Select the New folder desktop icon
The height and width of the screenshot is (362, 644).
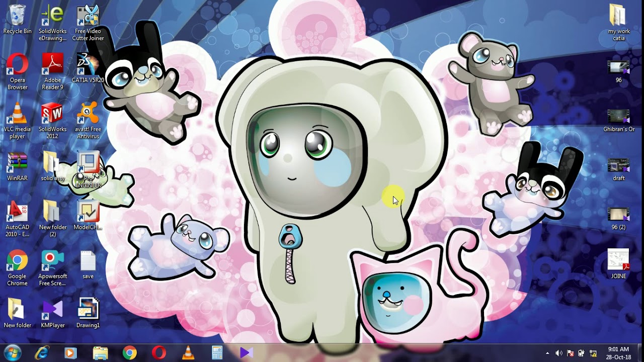(x=17, y=313)
